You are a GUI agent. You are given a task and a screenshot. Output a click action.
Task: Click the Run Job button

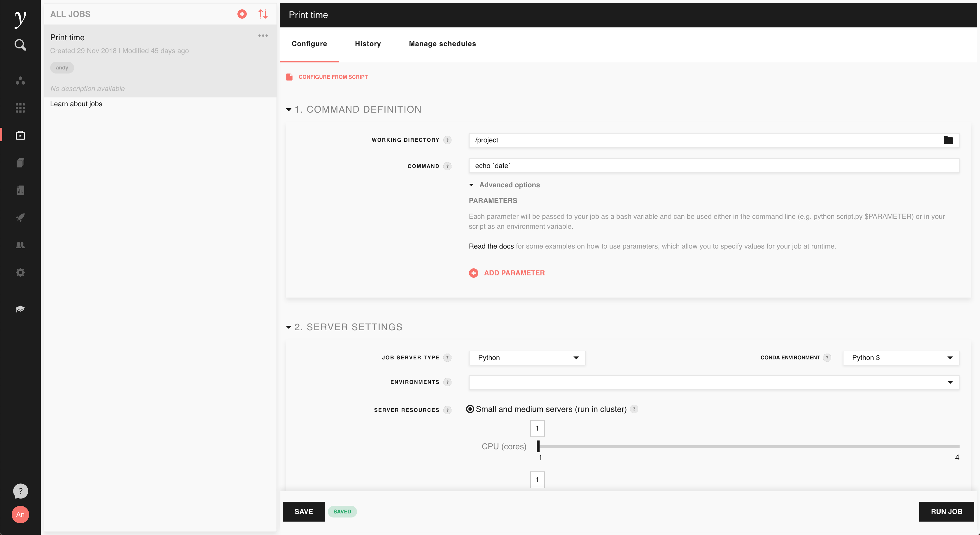(x=946, y=511)
